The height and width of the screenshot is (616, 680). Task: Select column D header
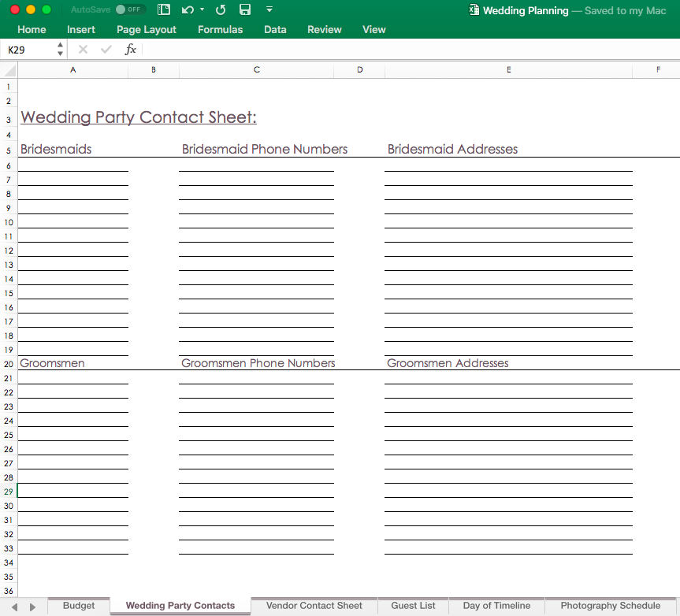359,70
